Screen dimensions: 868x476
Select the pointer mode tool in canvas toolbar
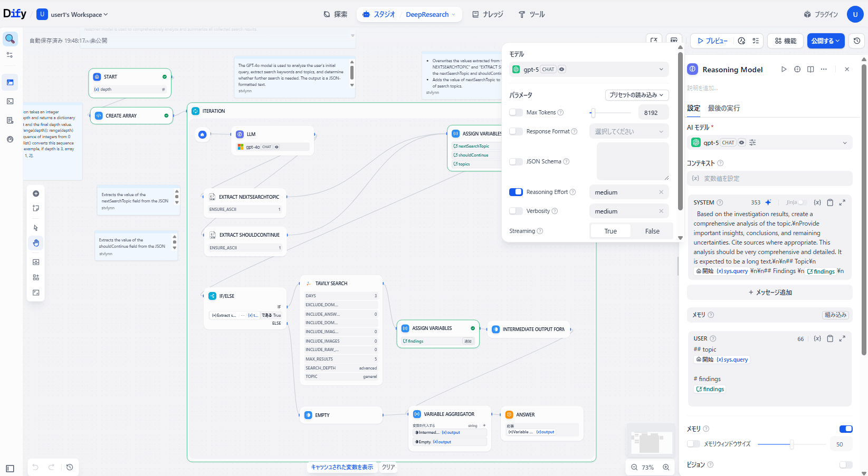(36, 228)
